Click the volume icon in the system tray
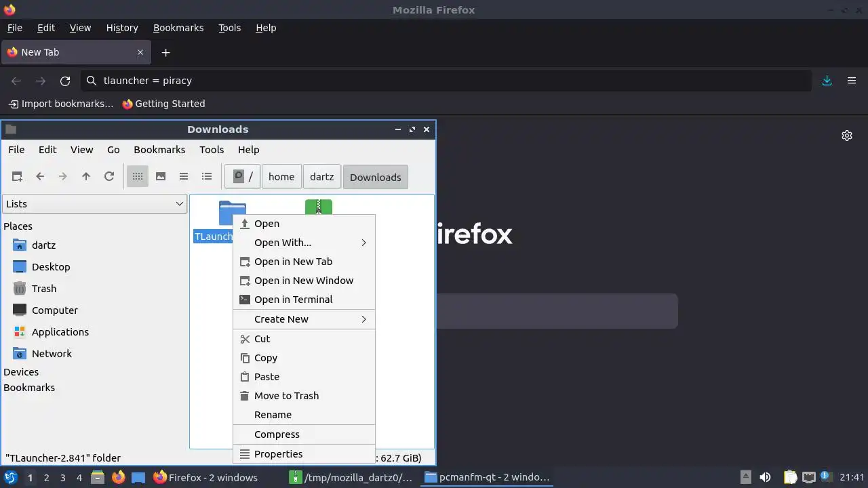868x488 pixels. (765, 477)
